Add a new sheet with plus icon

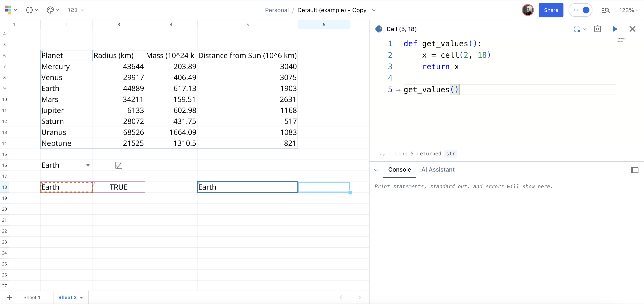click(x=9, y=297)
